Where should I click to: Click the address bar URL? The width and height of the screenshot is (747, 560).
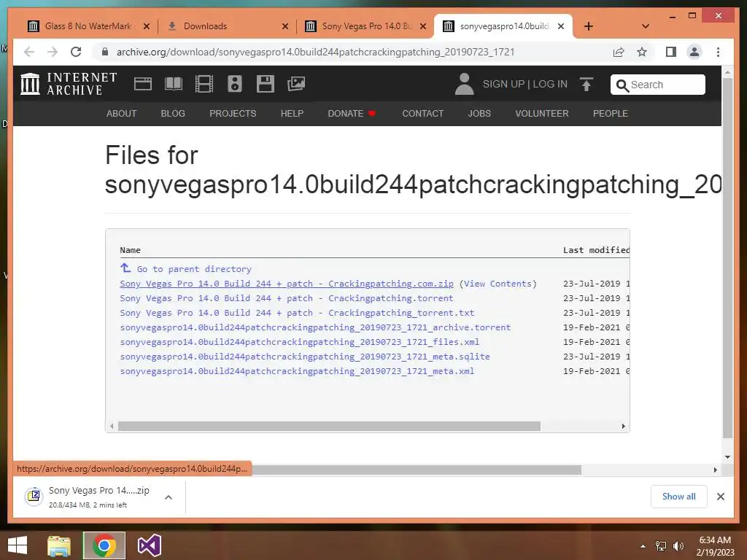point(315,52)
